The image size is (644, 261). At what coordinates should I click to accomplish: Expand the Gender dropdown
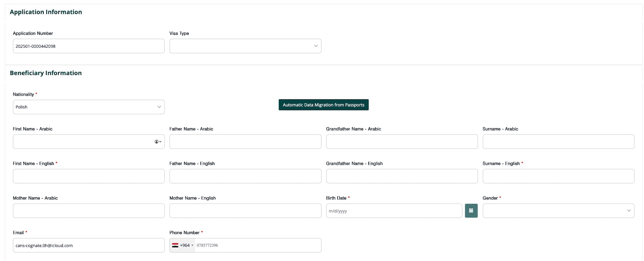pyautogui.click(x=558, y=211)
